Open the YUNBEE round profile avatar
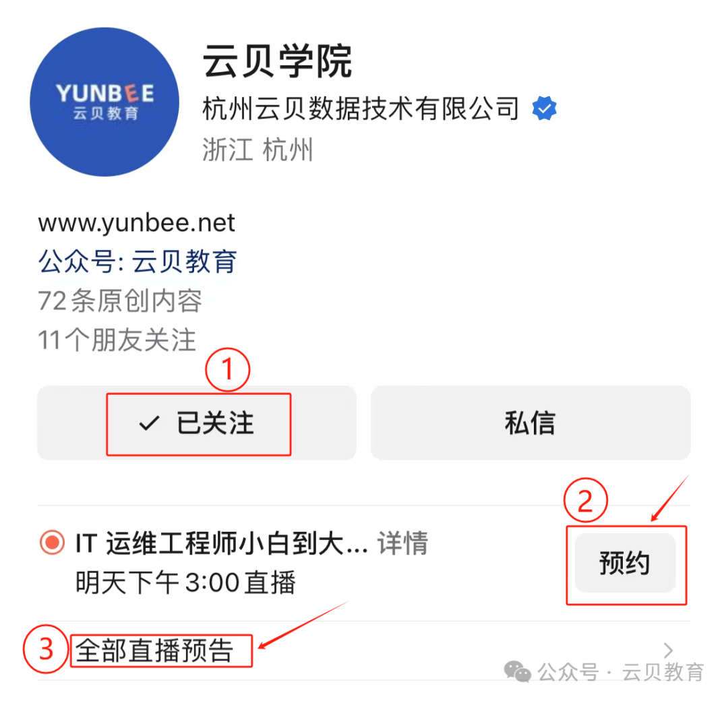The width and height of the screenshot is (728, 701). tap(104, 102)
